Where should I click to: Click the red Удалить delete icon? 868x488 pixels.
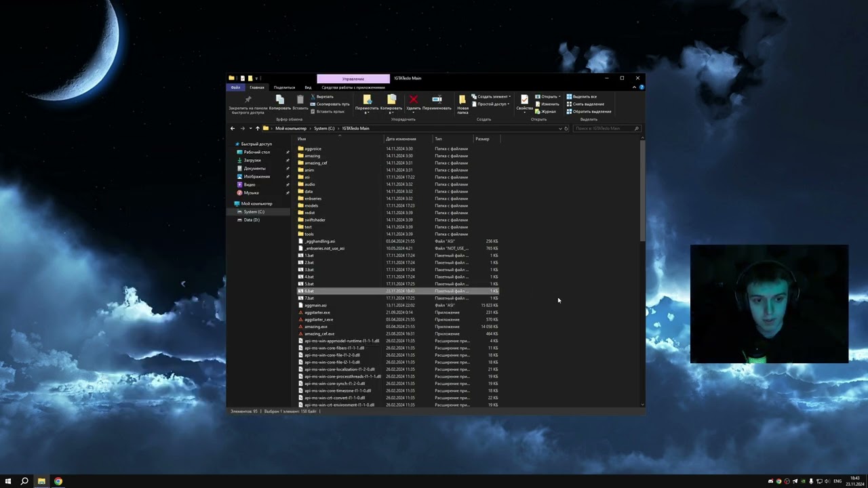pyautogui.click(x=413, y=100)
